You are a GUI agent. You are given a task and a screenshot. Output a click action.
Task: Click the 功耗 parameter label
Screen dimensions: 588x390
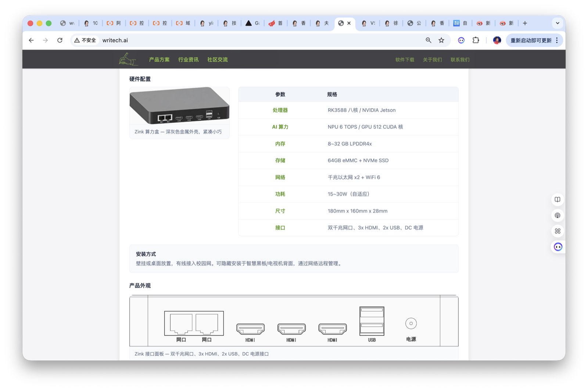pos(280,194)
